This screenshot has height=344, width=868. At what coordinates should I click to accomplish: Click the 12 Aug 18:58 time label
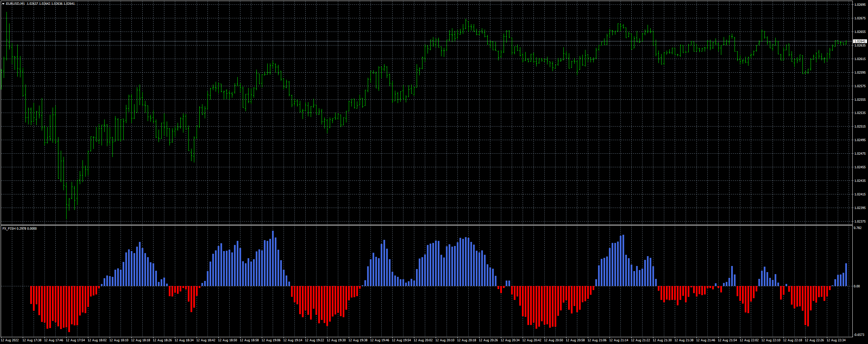pos(249,340)
